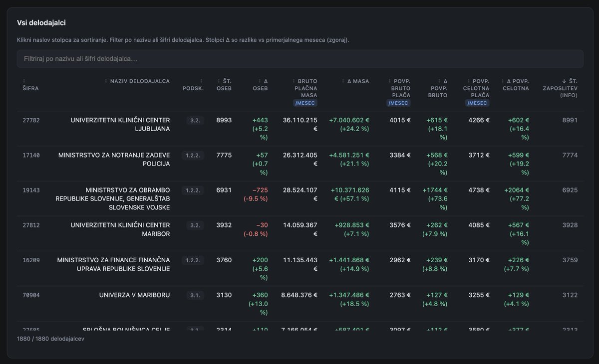This screenshot has width=599, height=364.
Task: Select persons count 8993
Action: tap(224, 120)
